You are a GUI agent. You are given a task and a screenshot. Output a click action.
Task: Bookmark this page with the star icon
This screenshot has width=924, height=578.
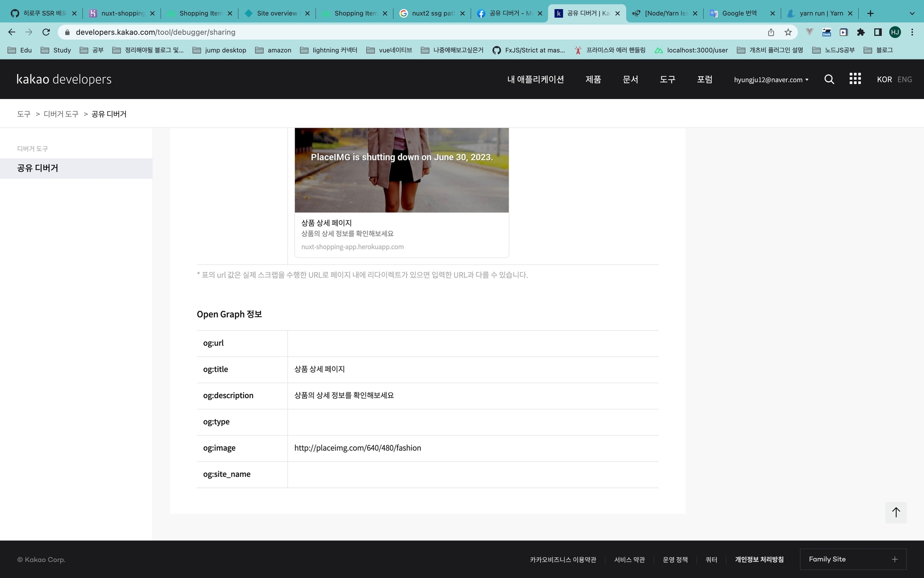tap(788, 32)
